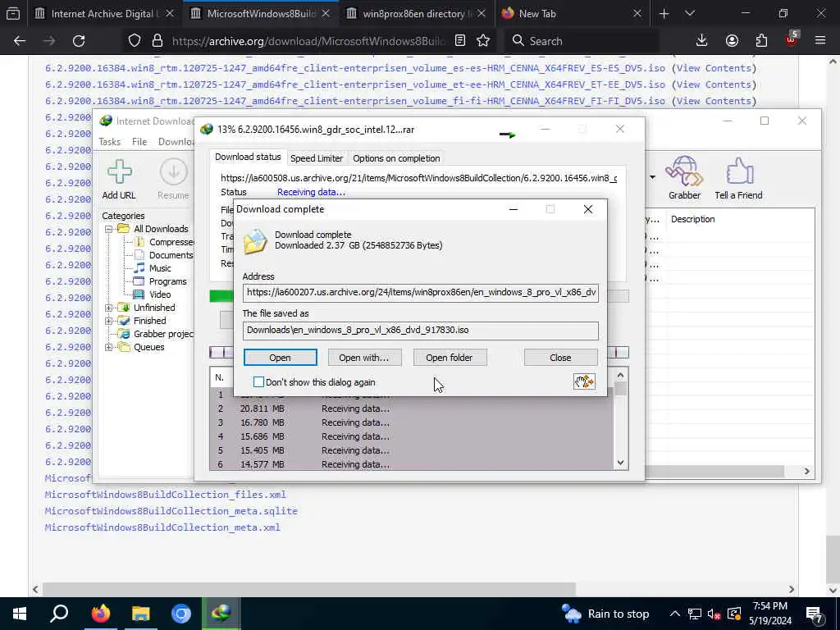Viewport: 840px width, 630px height.
Task: Go back in Firefox
Action: pyautogui.click(x=20, y=41)
